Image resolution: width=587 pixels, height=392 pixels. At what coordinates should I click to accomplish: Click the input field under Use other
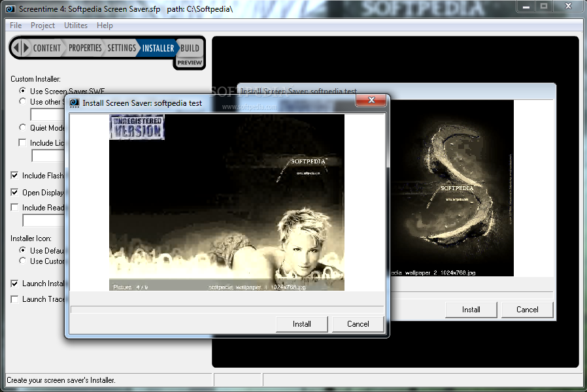(48, 114)
